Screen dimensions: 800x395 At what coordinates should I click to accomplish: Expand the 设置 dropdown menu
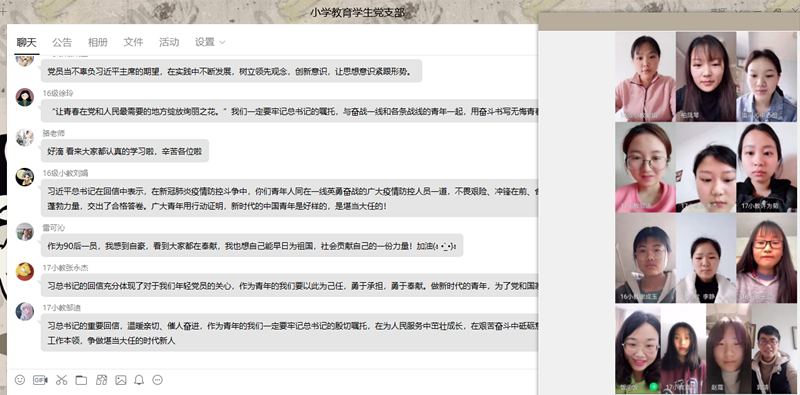[x=210, y=42]
